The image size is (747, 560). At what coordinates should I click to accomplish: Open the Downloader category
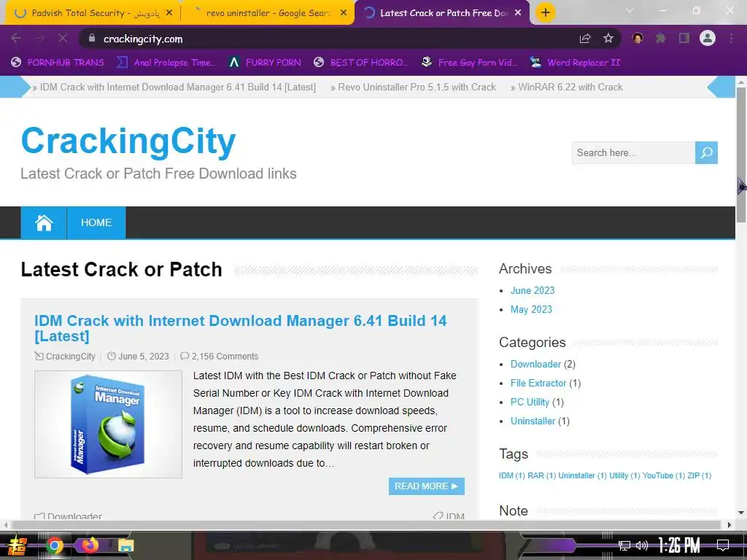point(535,365)
